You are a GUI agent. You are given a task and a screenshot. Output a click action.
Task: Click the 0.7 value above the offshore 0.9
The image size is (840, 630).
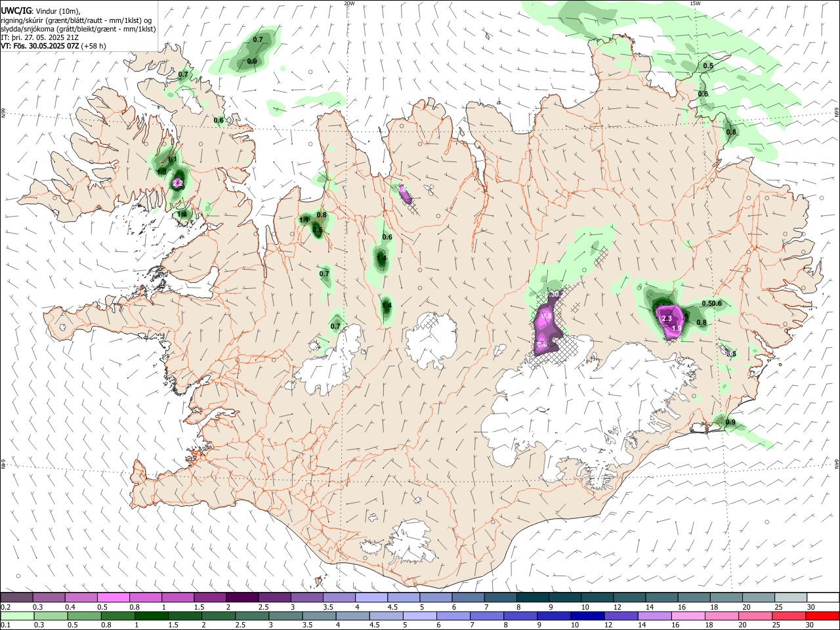pos(258,39)
